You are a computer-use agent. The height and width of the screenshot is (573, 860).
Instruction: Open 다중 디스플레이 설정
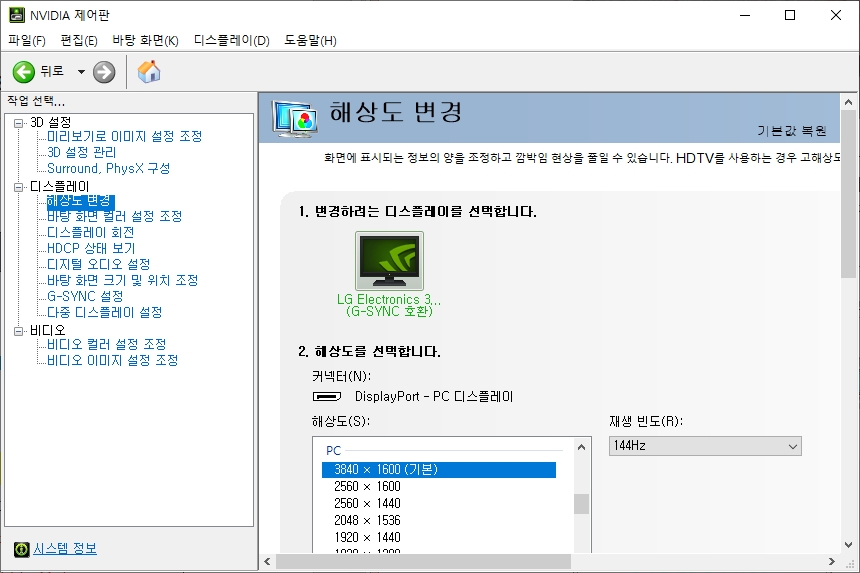[x=105, y=312]
